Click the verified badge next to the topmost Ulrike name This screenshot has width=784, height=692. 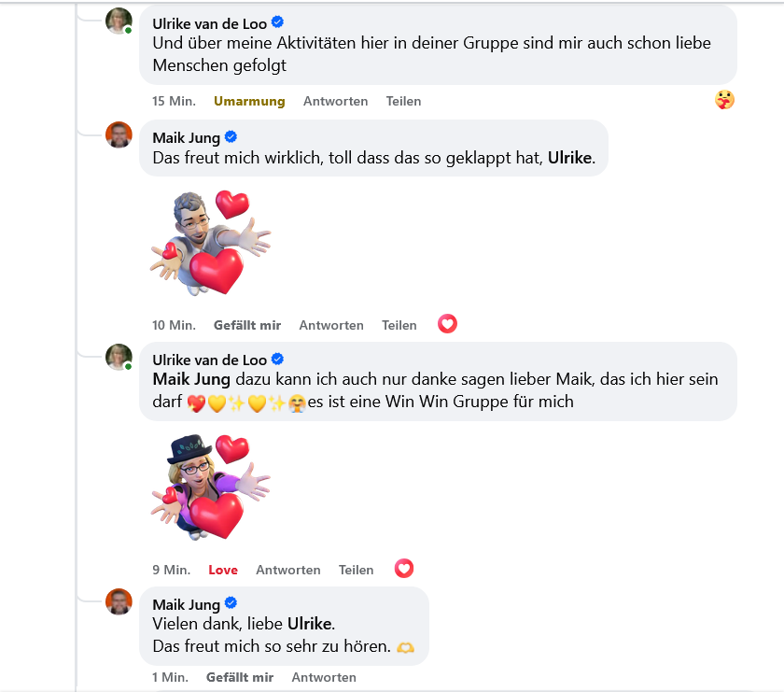point(277,22)
